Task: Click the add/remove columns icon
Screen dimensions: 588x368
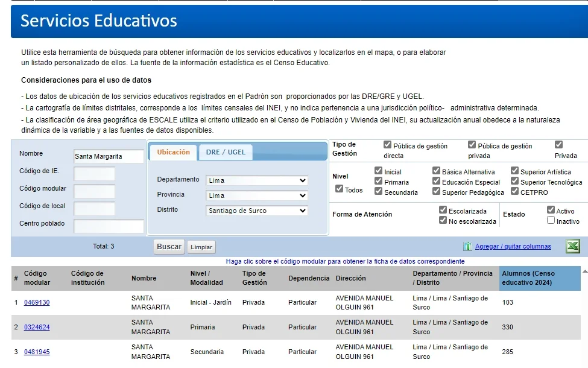Action: click(x=467, y=247)
